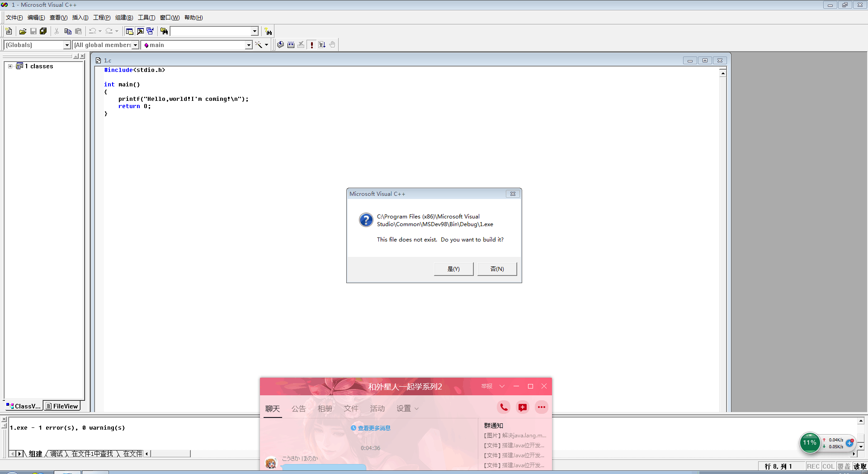Click the Insert/Remove Breakpoint hand icon
The image size is (868, 474).
pos(332,45)
